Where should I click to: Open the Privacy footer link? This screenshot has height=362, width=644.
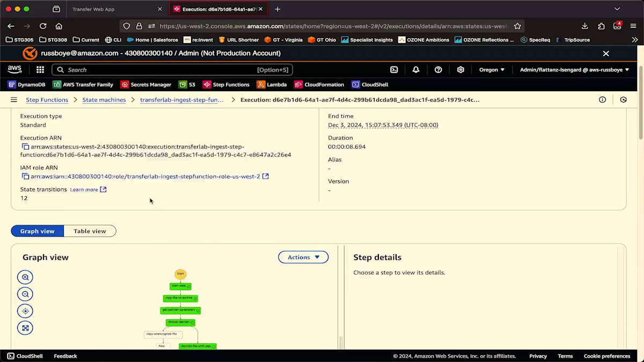coord(538,356)
